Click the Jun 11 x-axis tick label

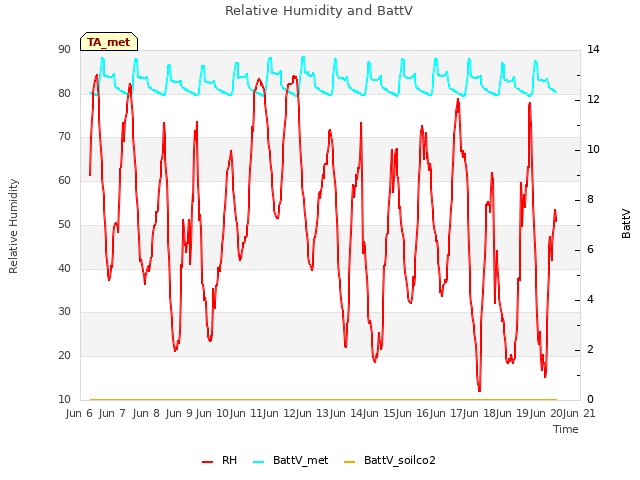[246, 413]
